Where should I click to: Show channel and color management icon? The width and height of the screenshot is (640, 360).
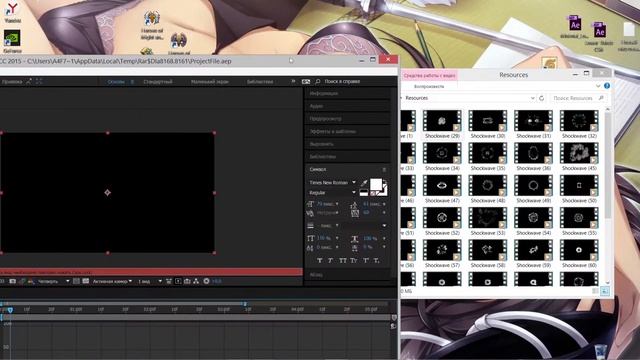[x=31, y=281]
